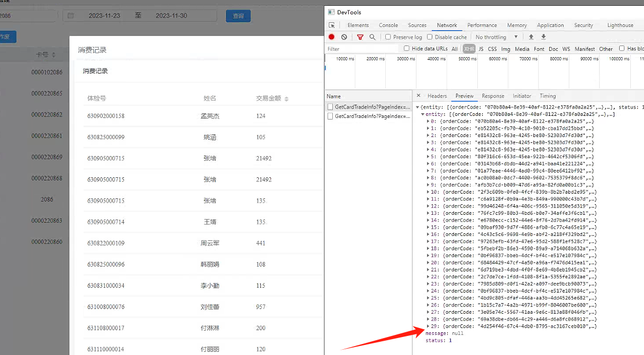Screen dimensions: 644x355
Task: Close the request details pane
Action: click(419, 96)
